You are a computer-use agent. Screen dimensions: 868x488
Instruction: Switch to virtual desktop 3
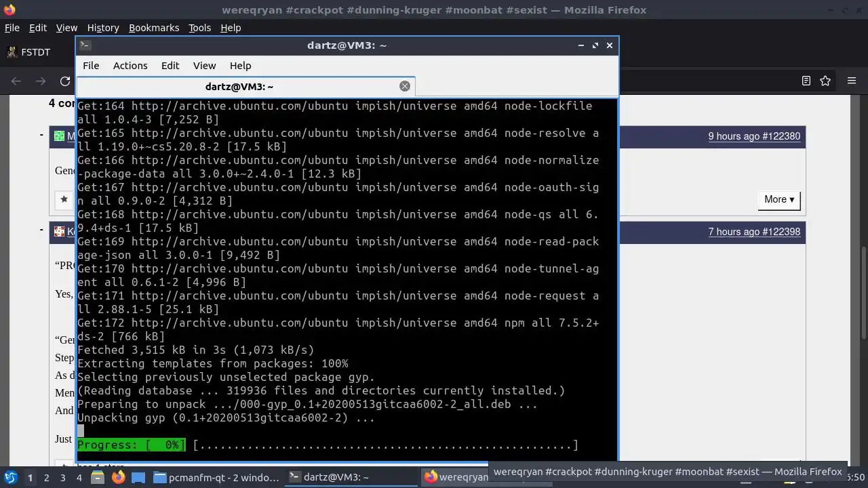coord(62,478)
